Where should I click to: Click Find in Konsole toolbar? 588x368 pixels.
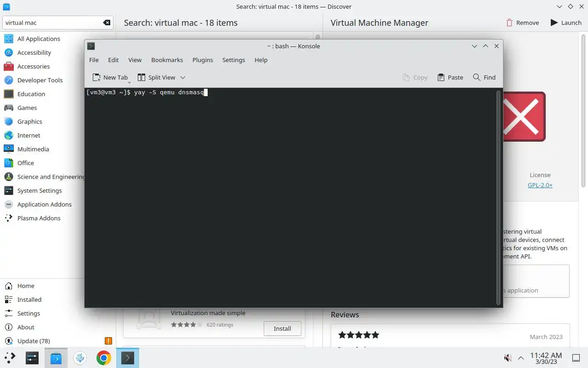pos(484,77)
